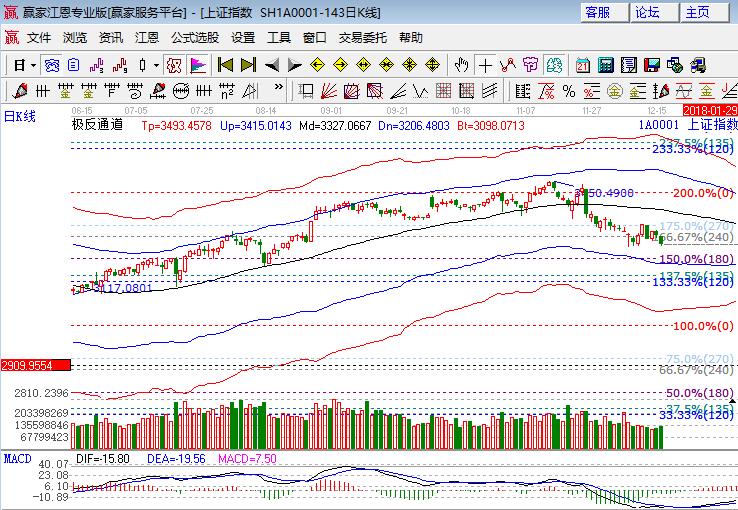This screenshot has width=738, height=510.
Task: Click the black left arrow previous icon
Action: point(271,65)
